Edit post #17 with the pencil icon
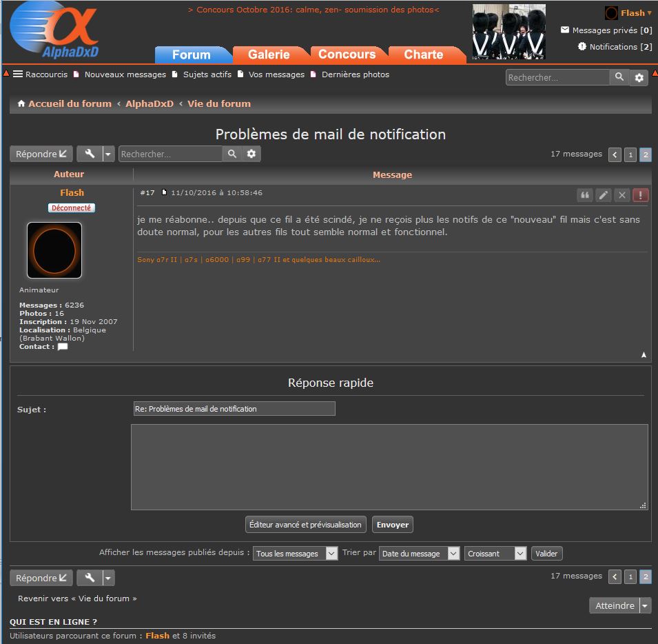The height and width of the screenshot is (644, 658). point(603,195)
